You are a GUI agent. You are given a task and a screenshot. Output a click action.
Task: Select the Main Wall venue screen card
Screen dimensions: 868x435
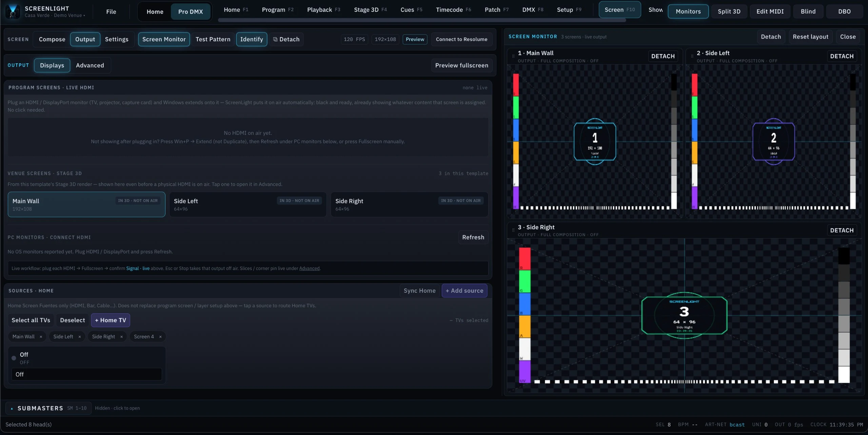(x=86, y=205)
